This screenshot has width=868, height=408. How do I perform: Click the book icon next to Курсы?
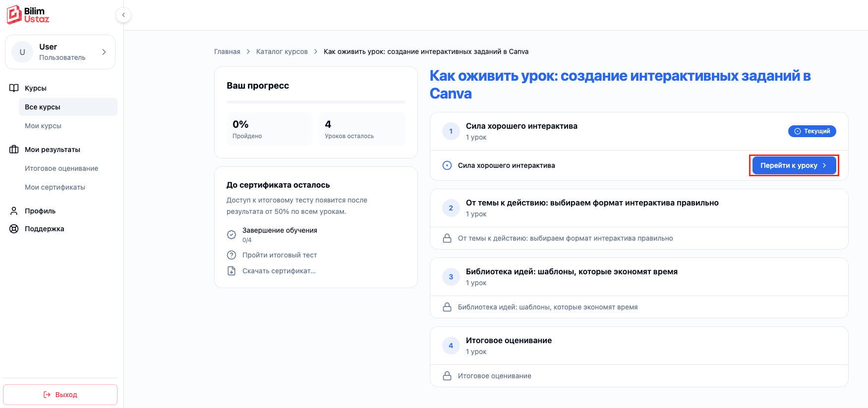point(14,88)
